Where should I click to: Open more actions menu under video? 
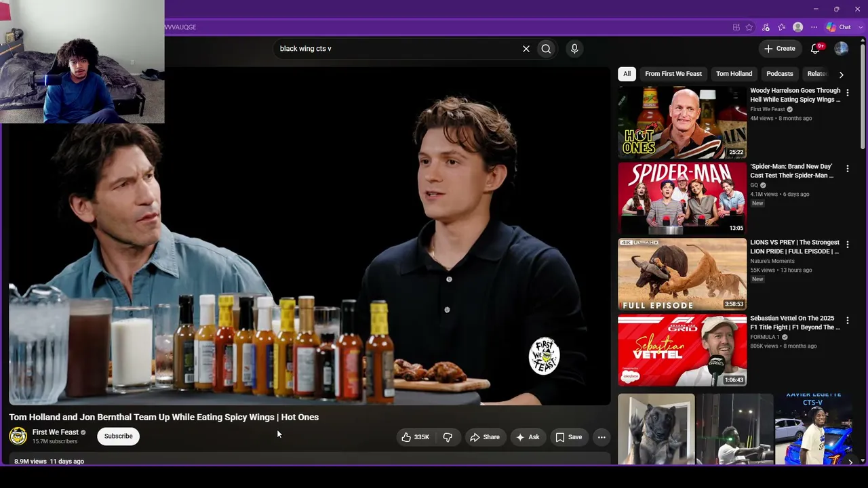[x=601, y=437]
